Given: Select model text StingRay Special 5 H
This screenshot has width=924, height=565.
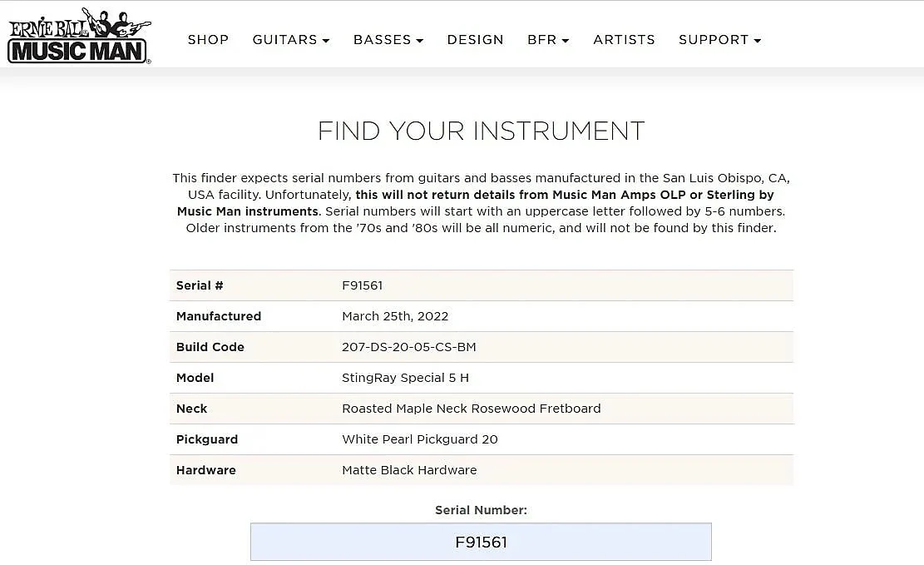Looking at the screenshot, I should coord(405,378).
